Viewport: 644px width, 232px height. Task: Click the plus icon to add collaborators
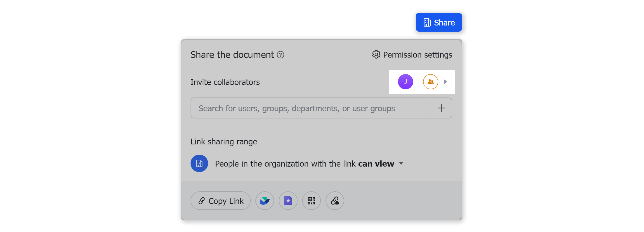tap(441, 108)
